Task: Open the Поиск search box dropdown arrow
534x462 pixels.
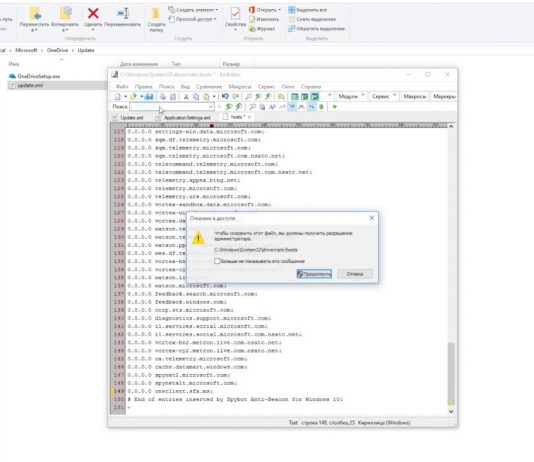Action: (211, 107)
